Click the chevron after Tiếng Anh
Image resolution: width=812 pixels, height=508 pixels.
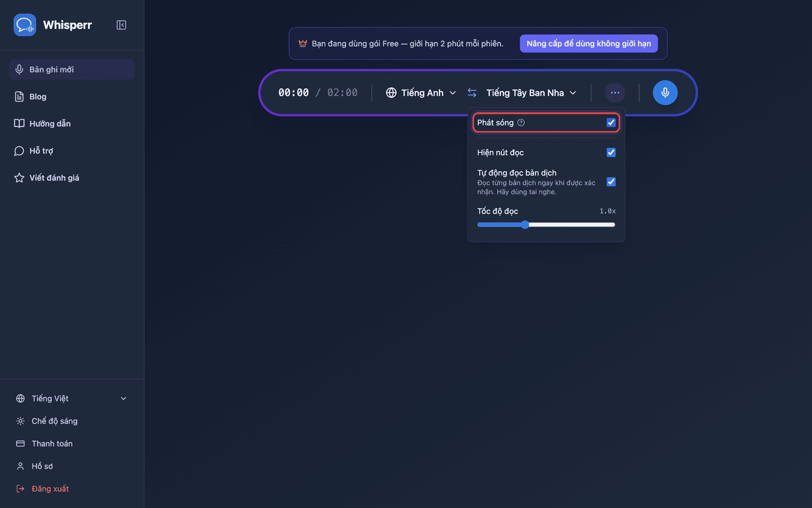click(x=453, y=93)
